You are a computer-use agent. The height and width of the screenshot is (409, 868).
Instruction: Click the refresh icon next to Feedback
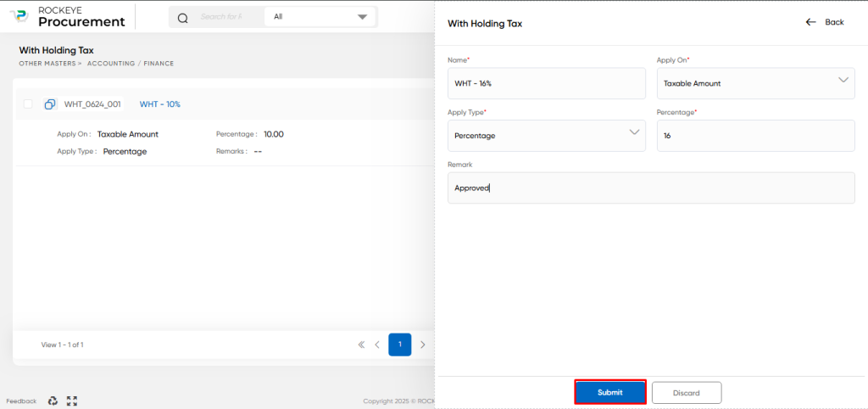coord(53,401)
